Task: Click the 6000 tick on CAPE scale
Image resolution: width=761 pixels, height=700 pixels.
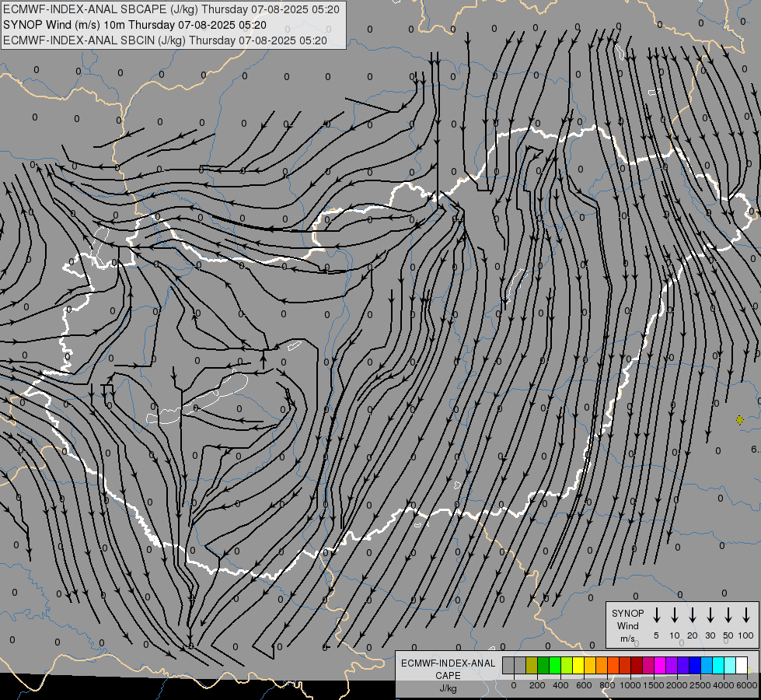Action: (x=747, y=685)
